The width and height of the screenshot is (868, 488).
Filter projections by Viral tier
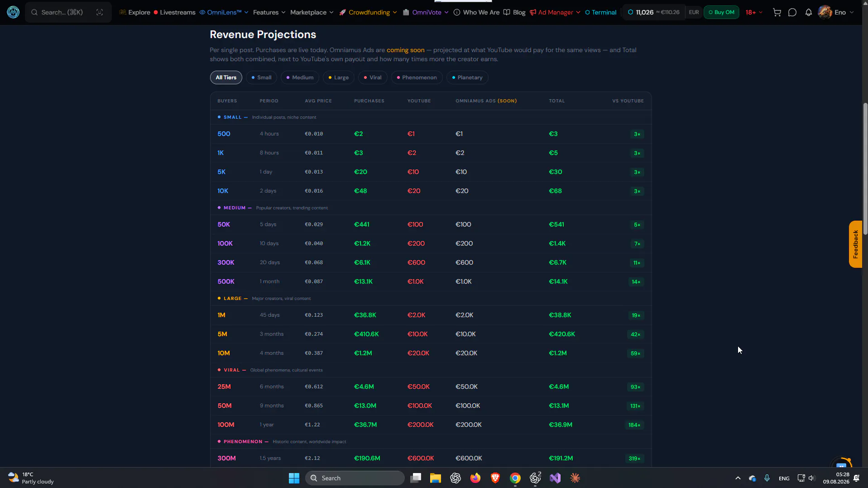[x=373, y=77]
